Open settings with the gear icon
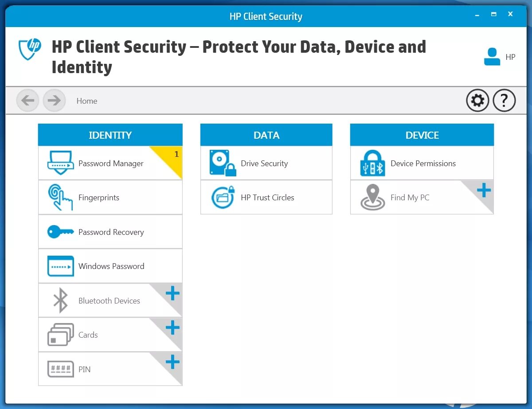The width and height of the screenshot is (532, 409). pyautogui.click(x=477, y=101)
